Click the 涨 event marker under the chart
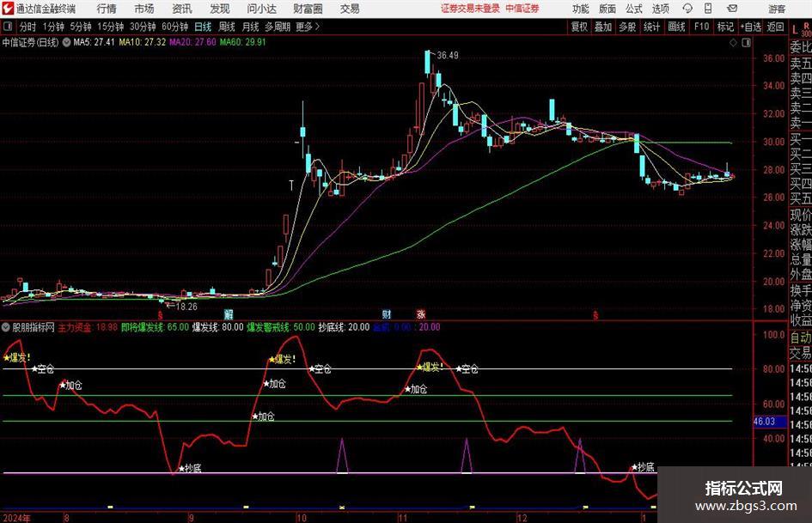 tap(421, 313)
